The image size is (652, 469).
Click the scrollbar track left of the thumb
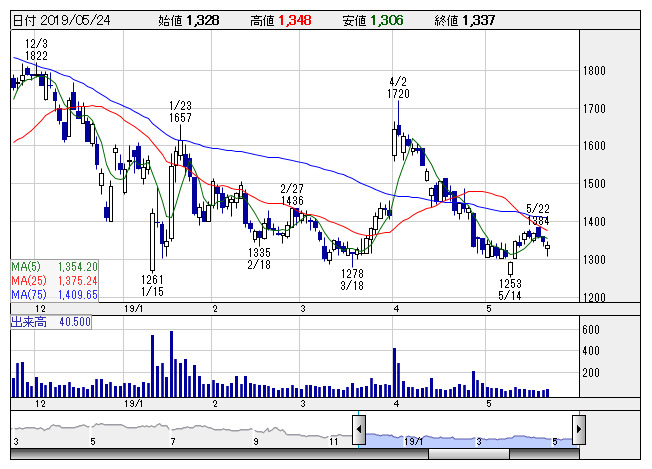click(x=220, y=454)
